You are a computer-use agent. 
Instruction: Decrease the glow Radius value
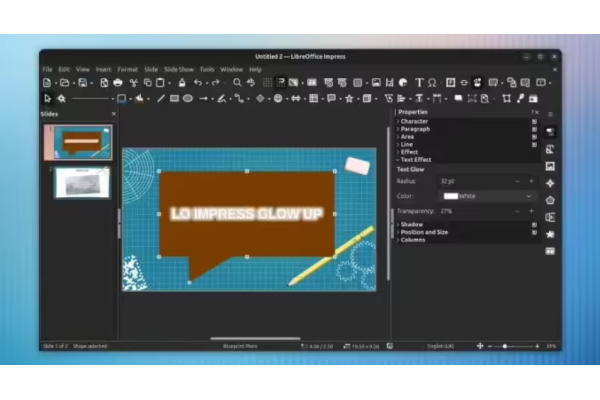click(517, 181)
